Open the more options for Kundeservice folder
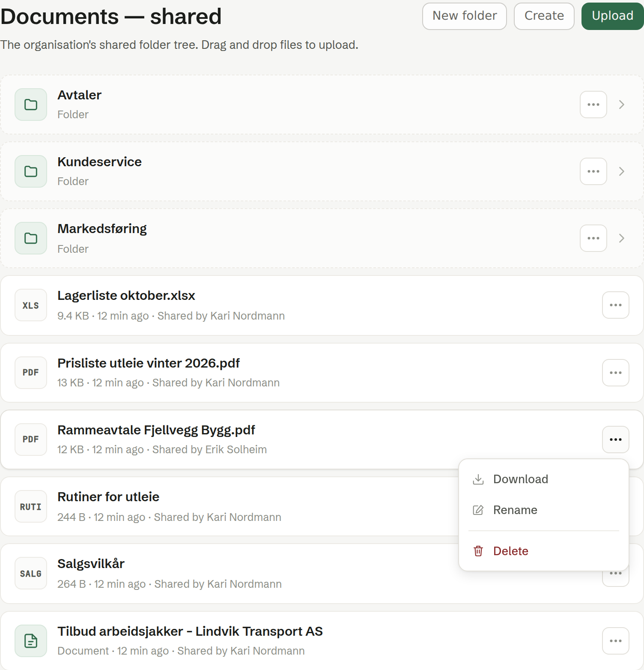Screen dimensions: 644x670 593,171
